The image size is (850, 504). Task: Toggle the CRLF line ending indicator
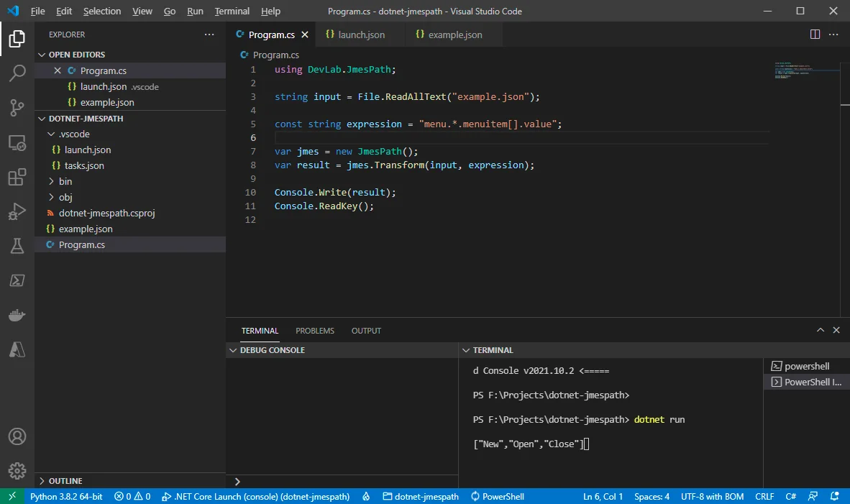(x=764, y=496)
